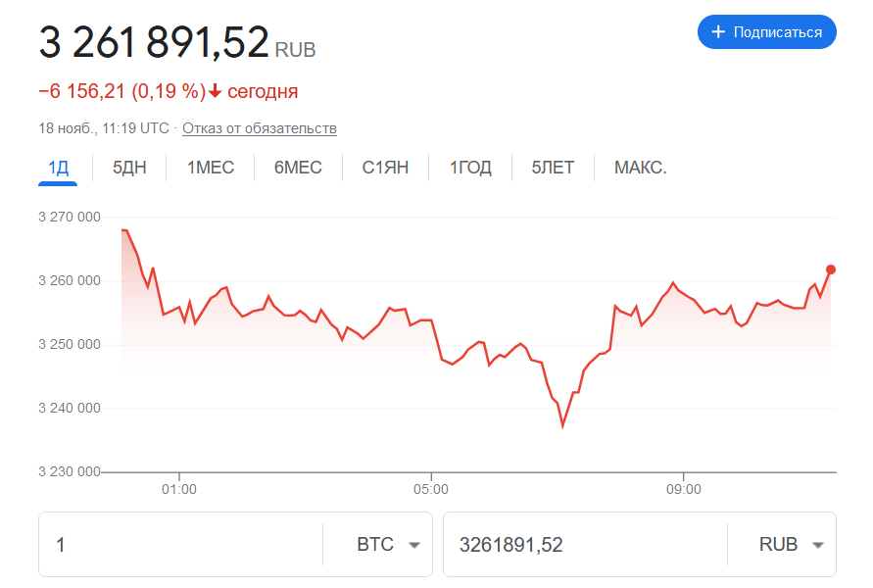Click the red down arrow next to сегодня

tap(215, 91)
